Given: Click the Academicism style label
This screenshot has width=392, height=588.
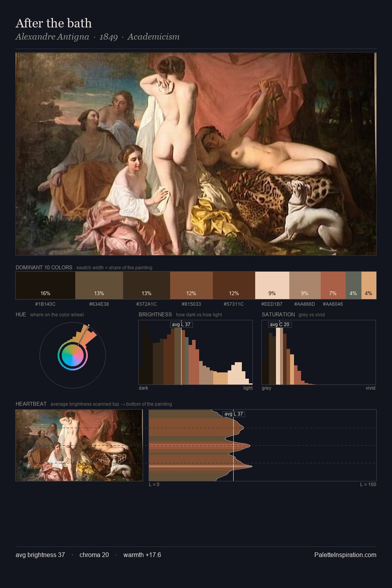Looking at the screenshot, I should pos(153,37).
